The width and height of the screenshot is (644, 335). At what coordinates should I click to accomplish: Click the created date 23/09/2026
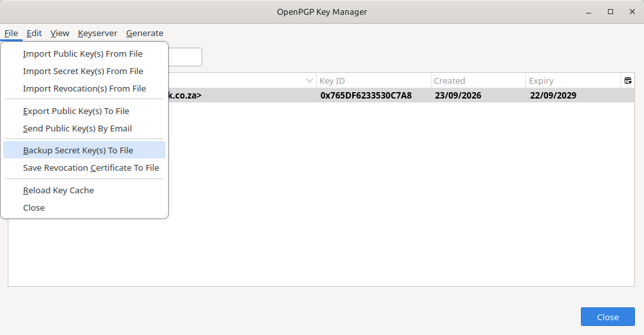(x=458, y=95)
